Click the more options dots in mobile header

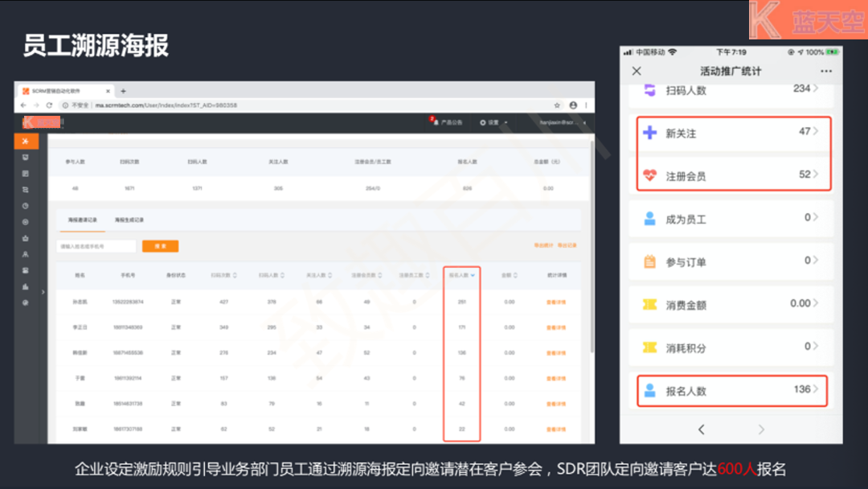[x=826, y=72]
